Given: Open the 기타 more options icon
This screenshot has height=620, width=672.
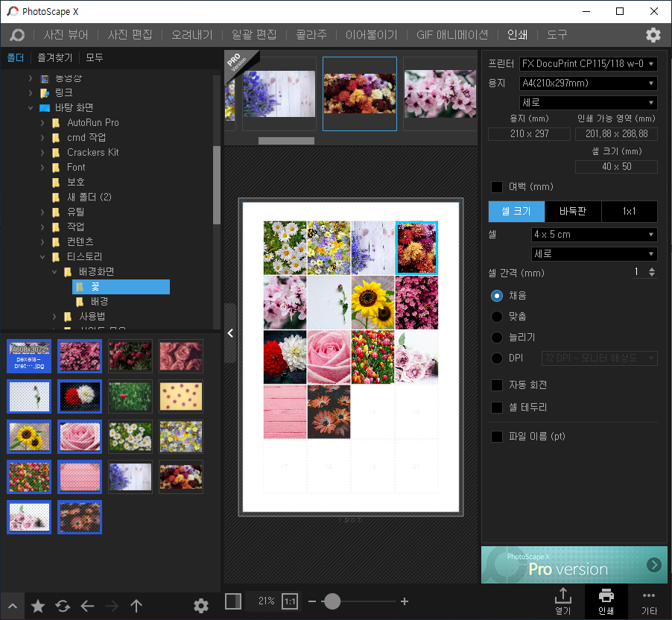Looking at the screenshot, I should pos(649,601).
